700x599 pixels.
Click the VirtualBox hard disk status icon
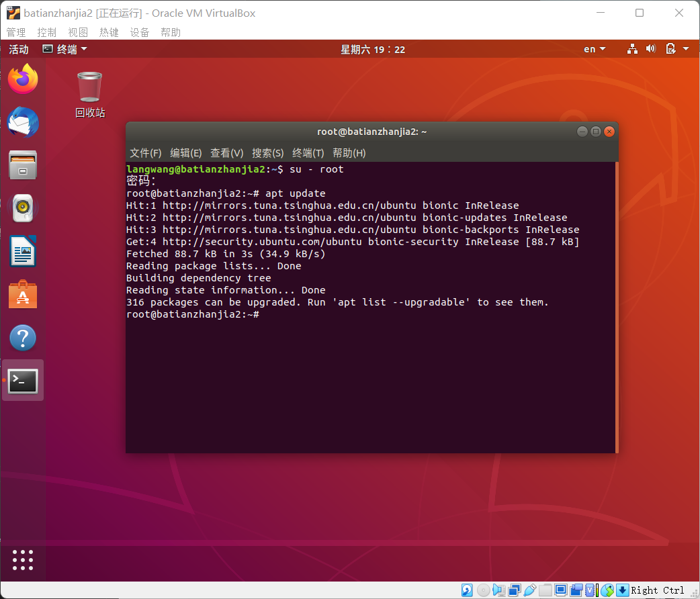467,590
